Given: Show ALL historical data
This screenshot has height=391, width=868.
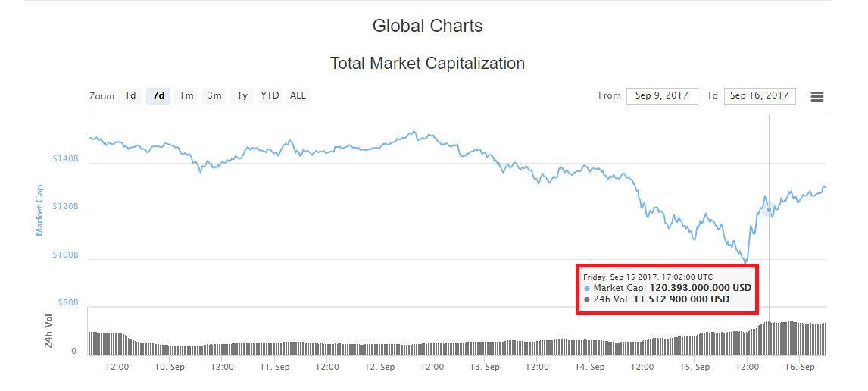Looking at the screenshot, I should coord(298,95).
